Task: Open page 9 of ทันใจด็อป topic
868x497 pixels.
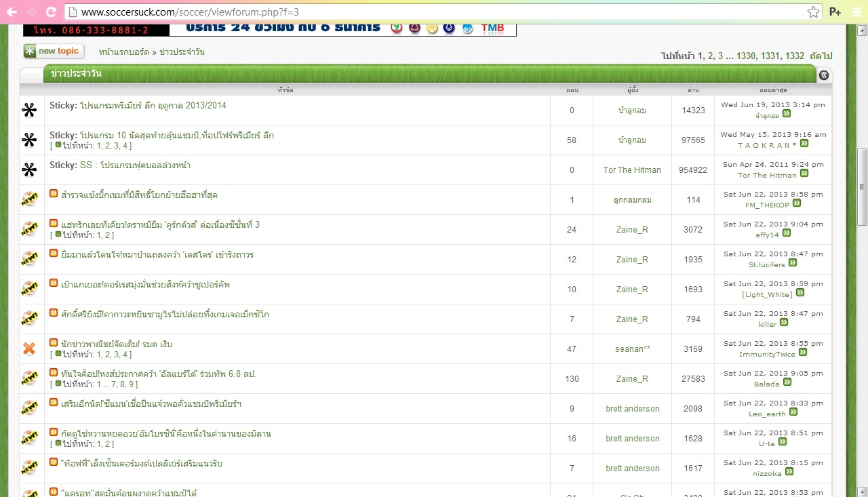Action: 133,384
